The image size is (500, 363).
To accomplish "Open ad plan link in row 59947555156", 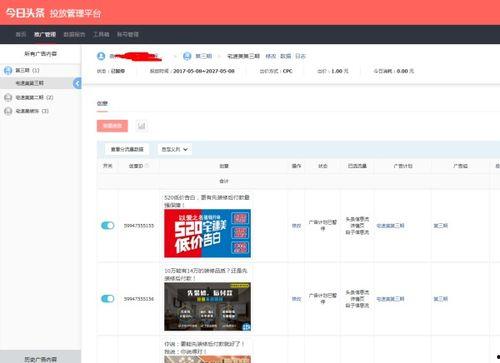I will pos(390,299).
